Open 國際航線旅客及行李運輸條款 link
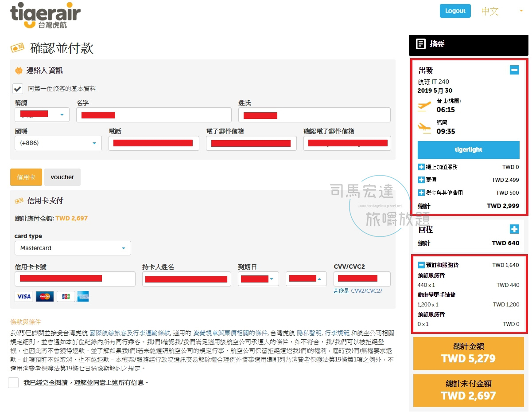The height and width of the screenshot is (412, 532). 130,333
